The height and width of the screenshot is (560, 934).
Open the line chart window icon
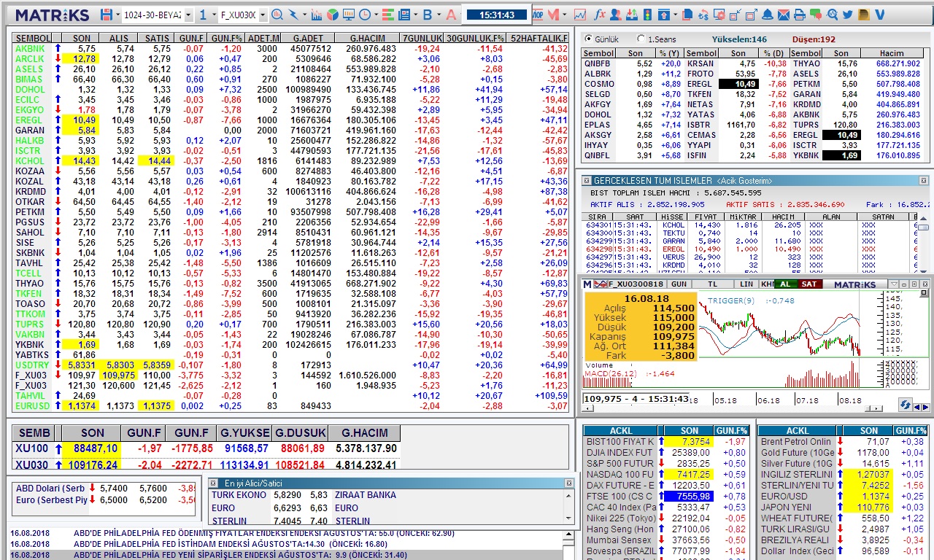[580, 15]
